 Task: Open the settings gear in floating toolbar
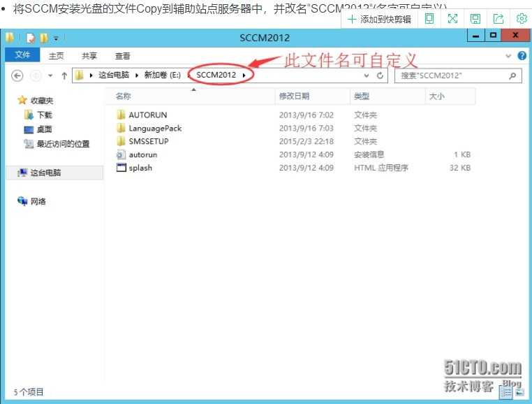click(x=521, y=19)
